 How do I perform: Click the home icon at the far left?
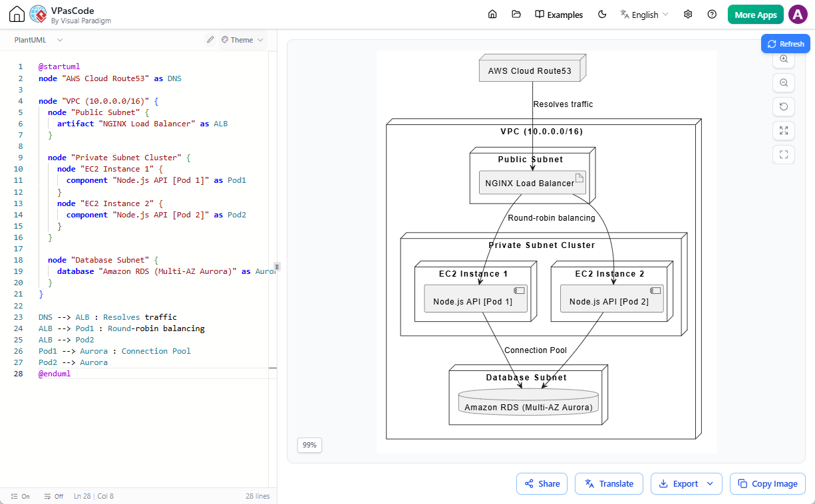coord(17,15)
